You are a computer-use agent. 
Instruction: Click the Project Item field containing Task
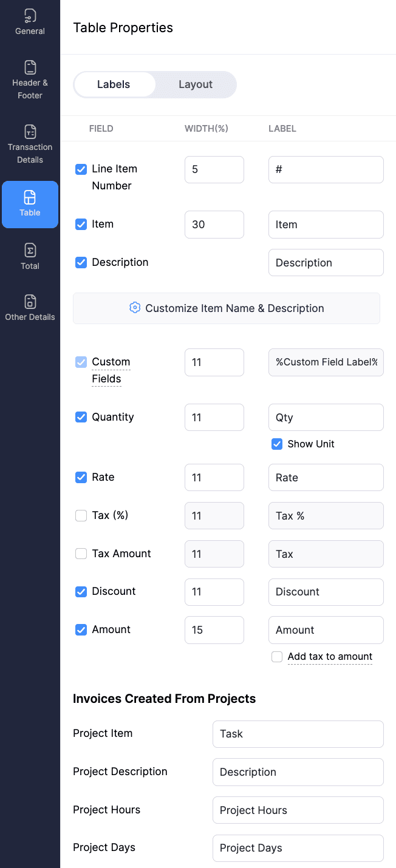[298, 734]
